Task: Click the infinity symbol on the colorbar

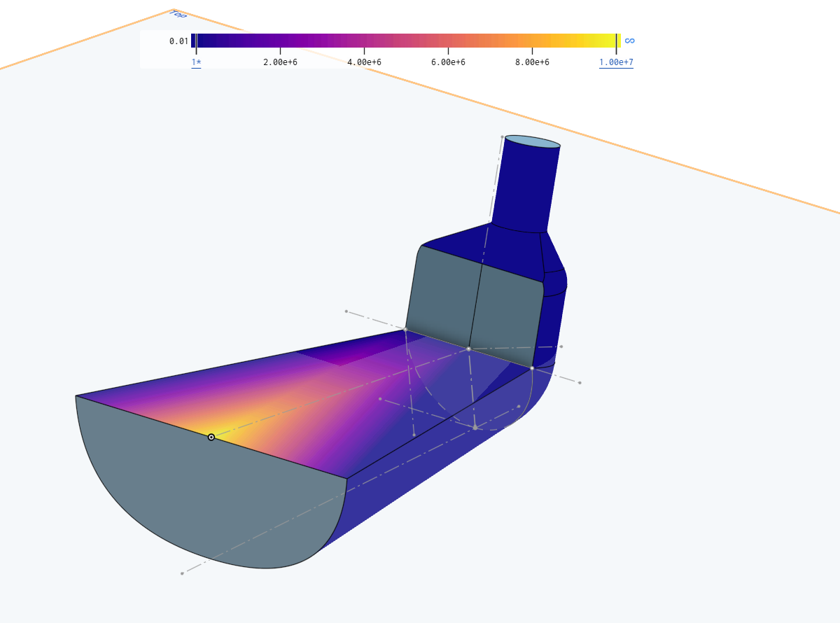Action: 629,41
